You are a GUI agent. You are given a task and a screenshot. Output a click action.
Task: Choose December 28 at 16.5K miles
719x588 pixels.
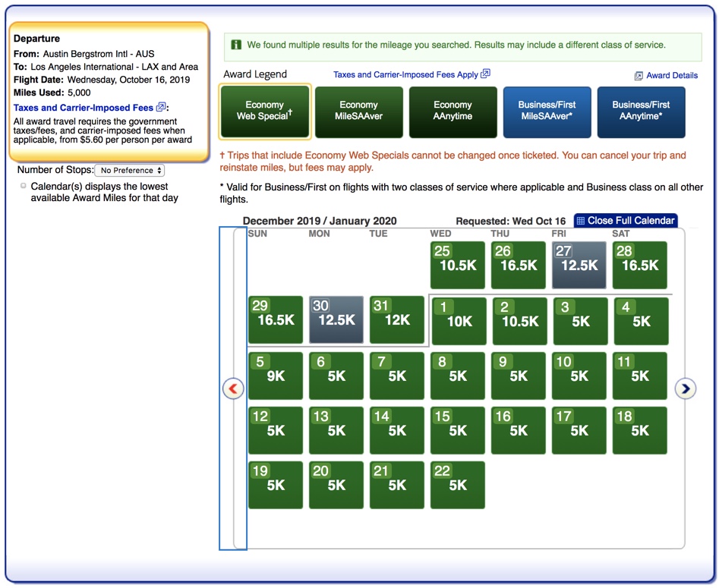click(640, 265)
